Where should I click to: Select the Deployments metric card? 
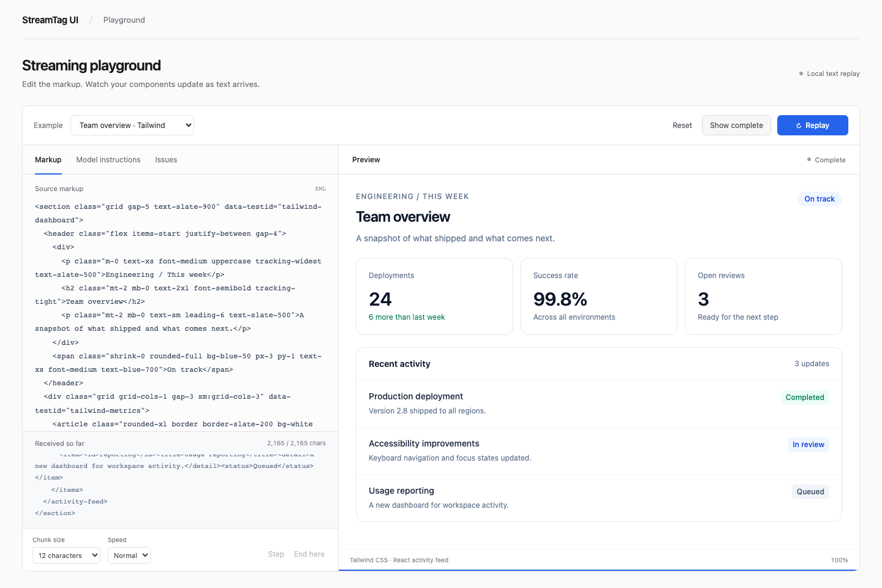(x=434, y=296)
